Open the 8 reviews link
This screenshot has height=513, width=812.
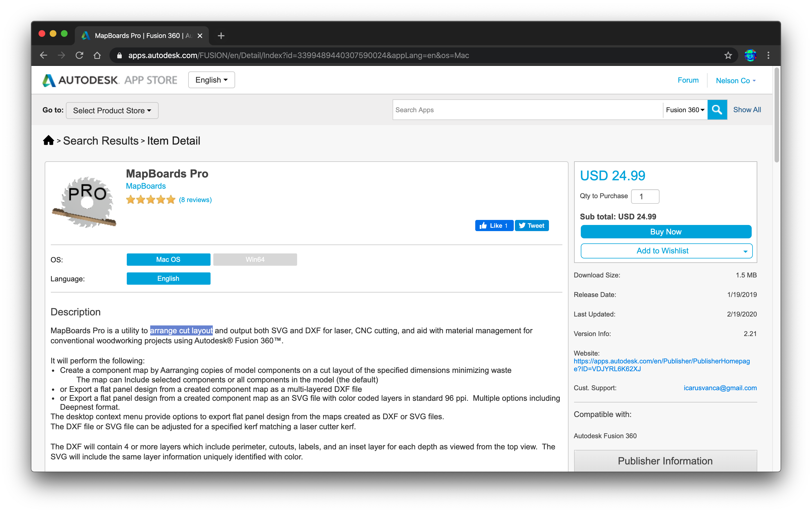[195, 200]
